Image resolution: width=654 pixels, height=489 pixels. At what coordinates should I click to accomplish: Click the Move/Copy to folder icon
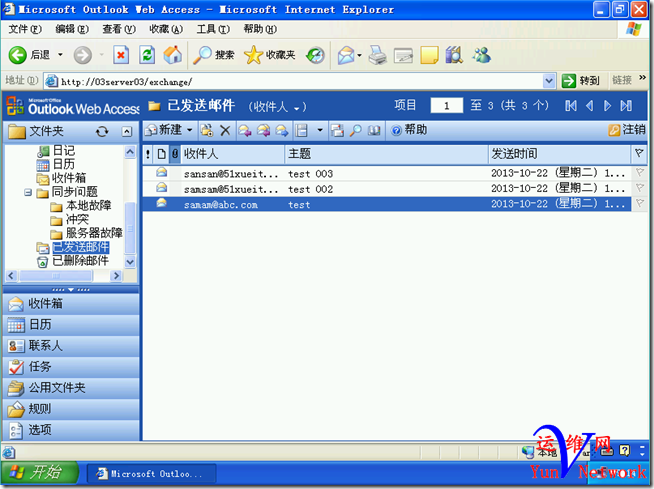(206, 131)
